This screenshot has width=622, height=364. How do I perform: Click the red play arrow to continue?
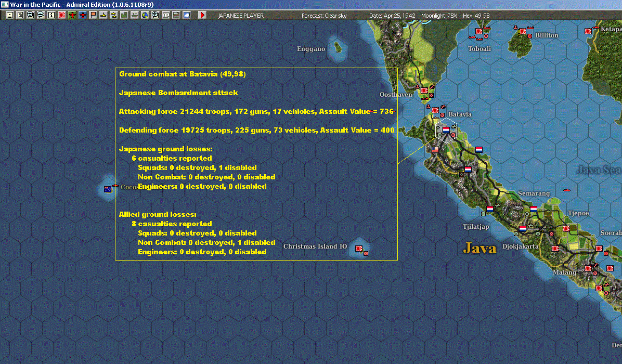pyautogui.click(x=202, y=15)
